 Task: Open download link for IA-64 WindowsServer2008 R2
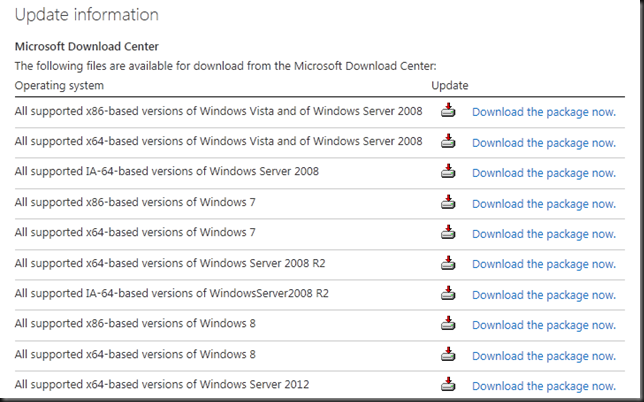point(544,295)
